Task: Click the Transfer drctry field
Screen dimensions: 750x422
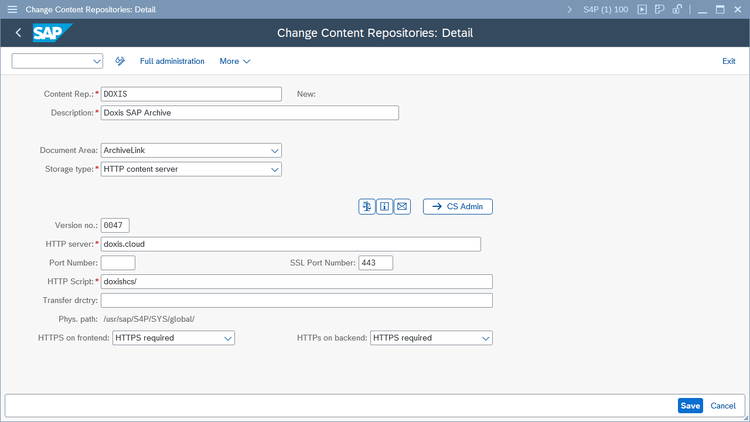Action: (x=297, y=300)
